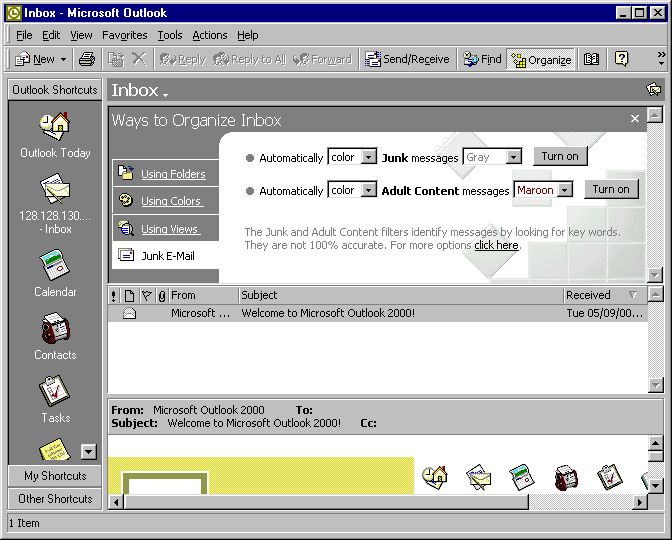Viewport: 672px width, 540px height.
Task: Select the Using Views tab
Action: pos(166,228)
